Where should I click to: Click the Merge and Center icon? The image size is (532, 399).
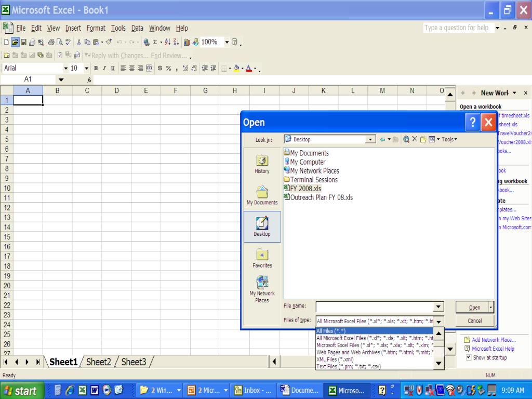(149, 68)
